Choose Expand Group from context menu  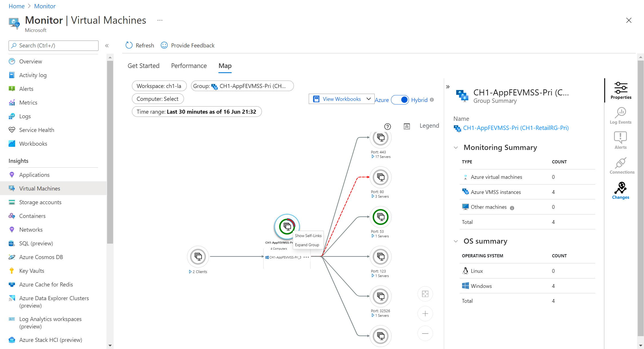[307, 245]
